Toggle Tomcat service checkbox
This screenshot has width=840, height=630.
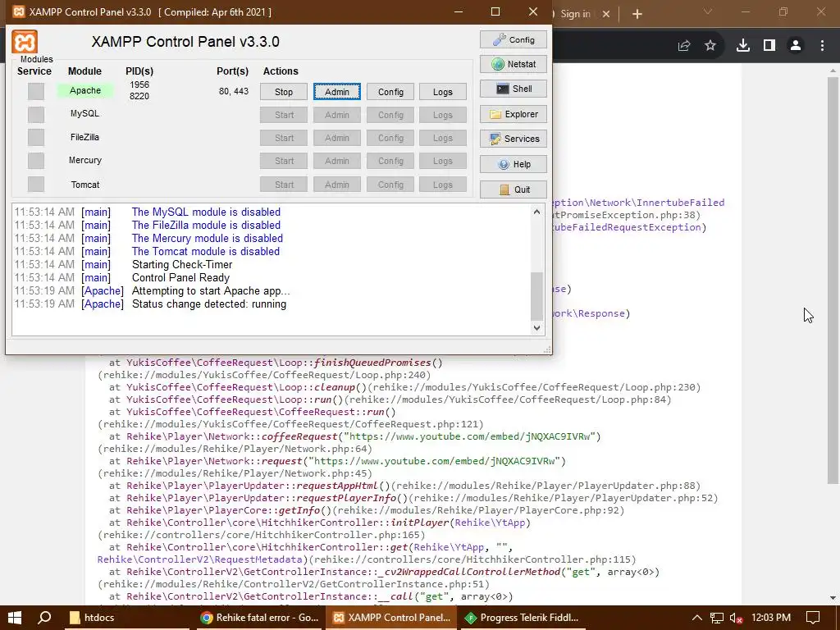click(36, 184)
